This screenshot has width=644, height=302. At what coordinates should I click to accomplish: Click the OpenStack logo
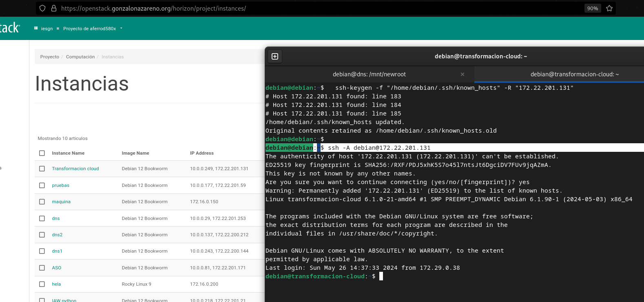(9, 28)
